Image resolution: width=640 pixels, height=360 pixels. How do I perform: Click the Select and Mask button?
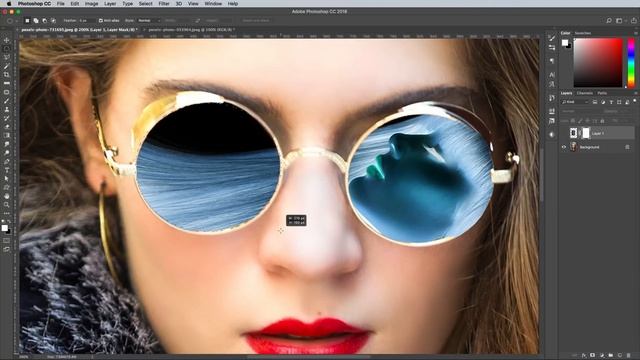point(256,20)
